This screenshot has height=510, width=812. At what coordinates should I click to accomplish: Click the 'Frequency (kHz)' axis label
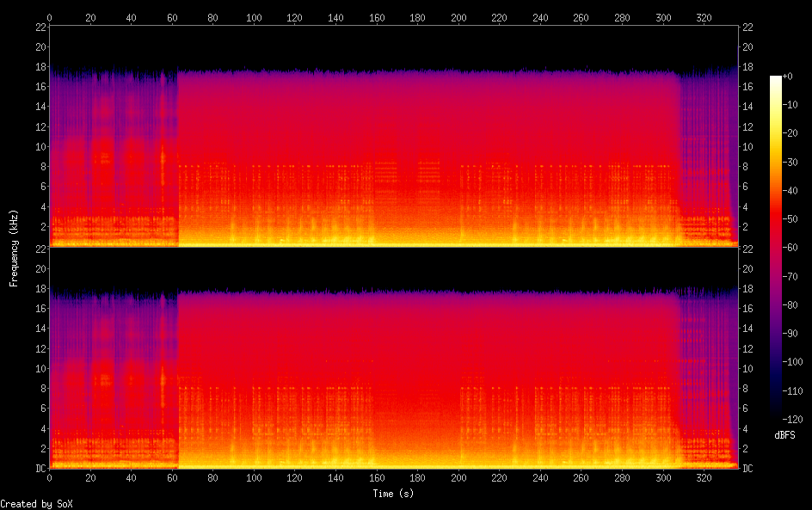(x=14, y=248)
